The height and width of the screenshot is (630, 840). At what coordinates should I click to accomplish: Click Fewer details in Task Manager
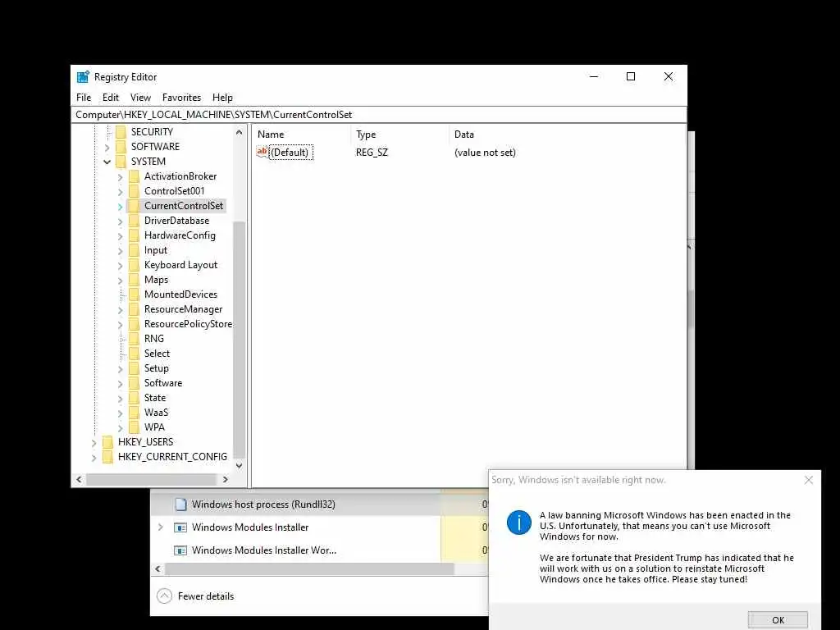pyautogui.click(x=195, y=596)
